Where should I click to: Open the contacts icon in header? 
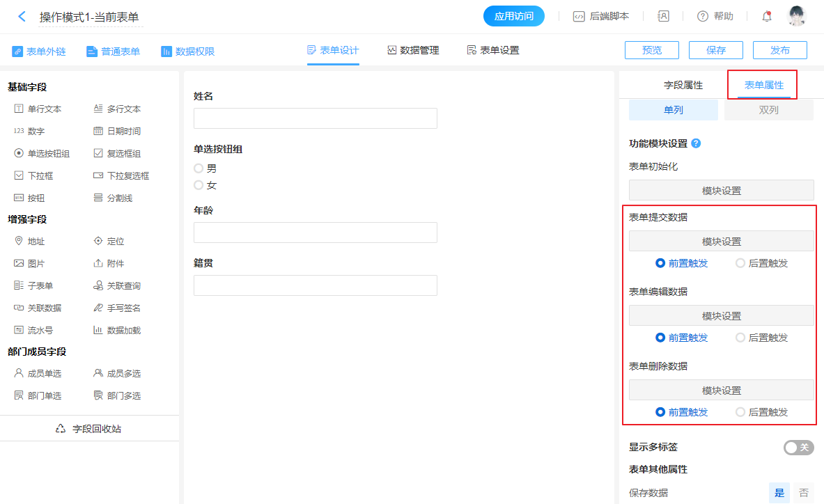click(x=663, y=16)
